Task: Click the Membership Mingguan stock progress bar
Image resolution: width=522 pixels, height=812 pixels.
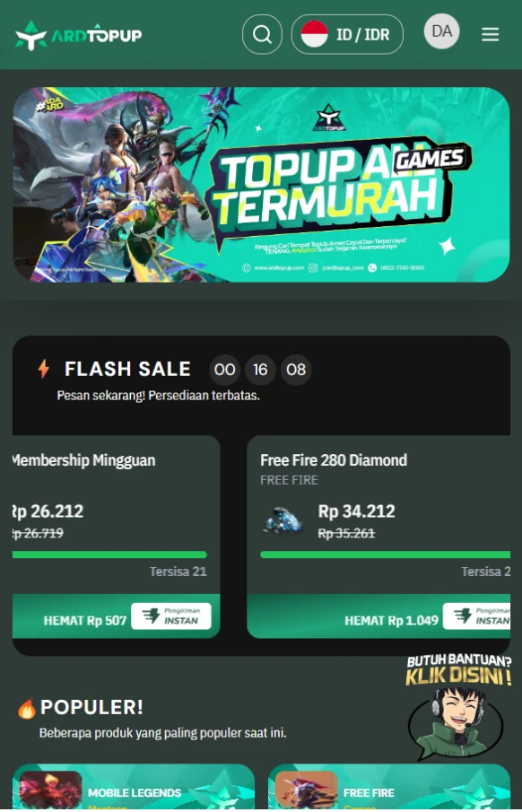Action: click(109, 554)
